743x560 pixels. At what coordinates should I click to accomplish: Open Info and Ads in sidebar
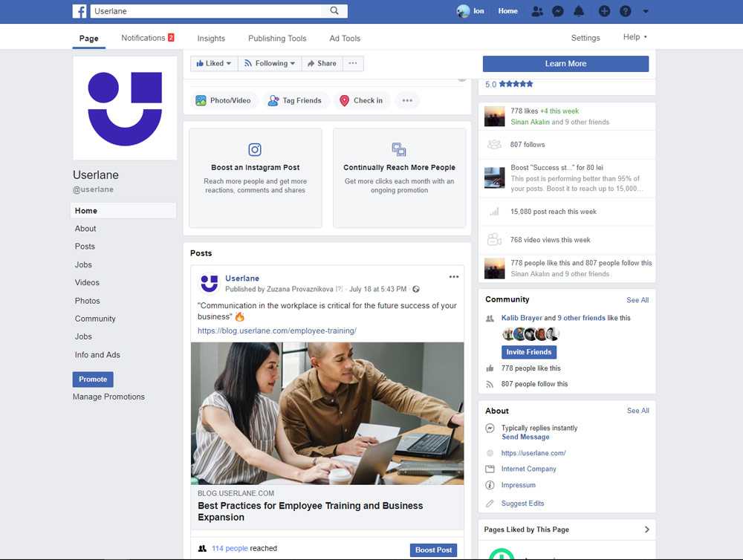point(97,355)
